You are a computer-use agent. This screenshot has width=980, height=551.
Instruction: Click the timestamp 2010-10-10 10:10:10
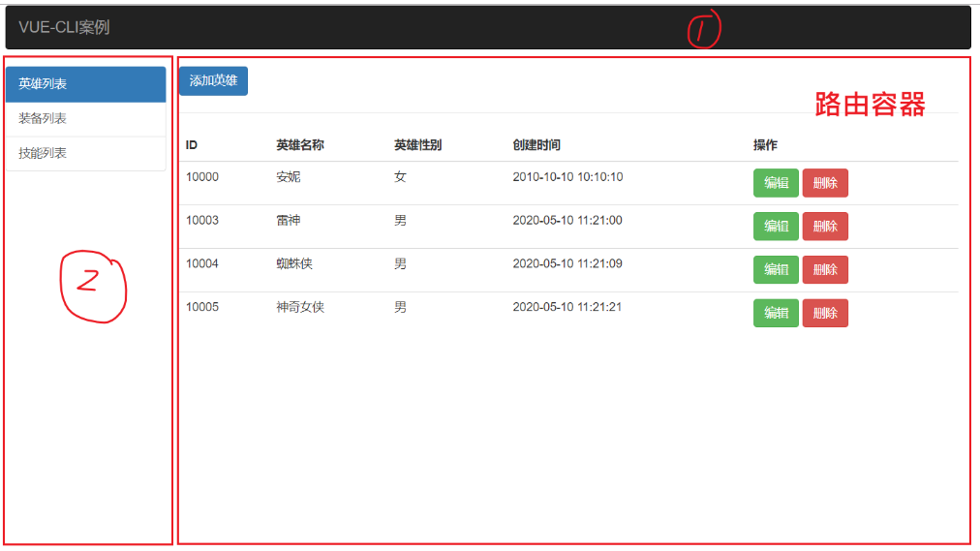click(567, 177)
